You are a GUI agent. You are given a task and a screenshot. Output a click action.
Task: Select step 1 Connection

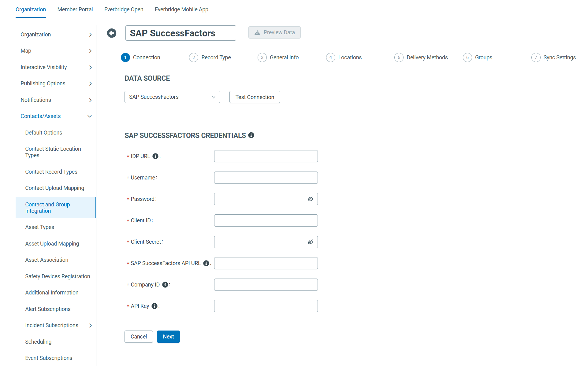(x=140, y=57)
